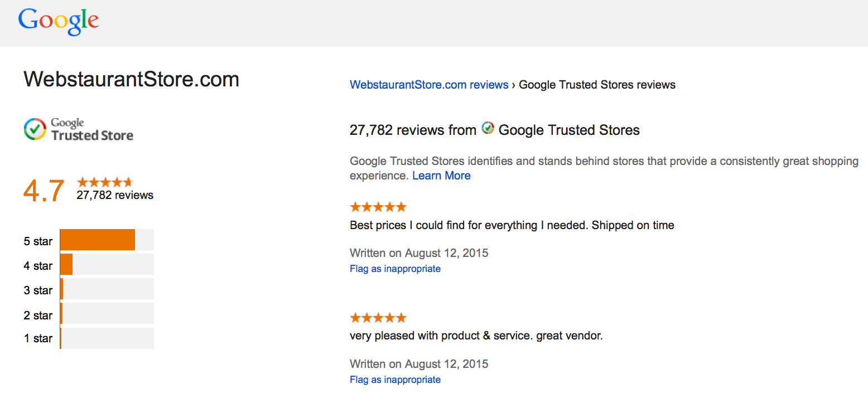
Task: Click the five-star icons on the first review
Action: (378, 206)
